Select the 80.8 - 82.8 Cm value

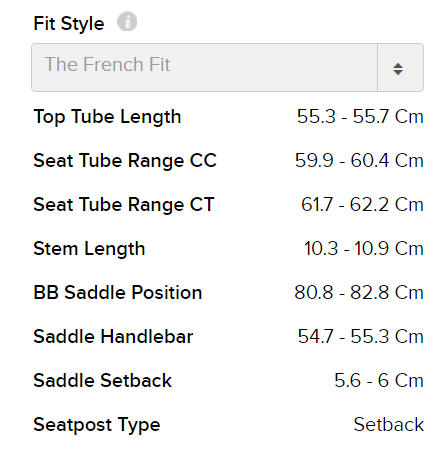click(x=359, y=292)
